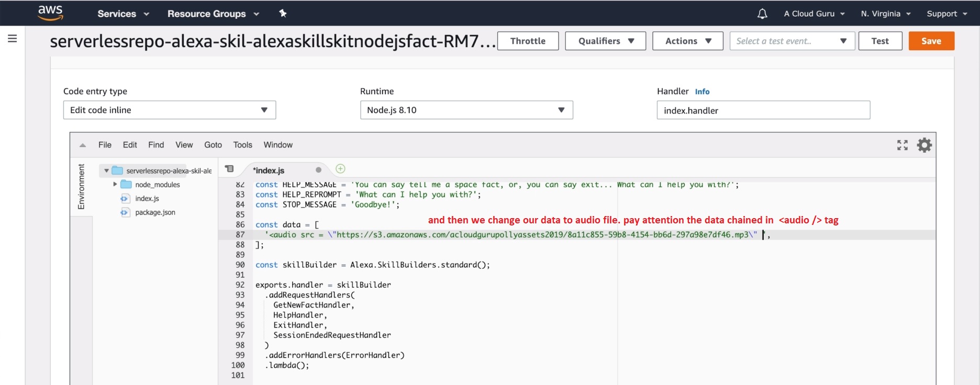Click 'const data = [' code line

[x=287, y=225]
